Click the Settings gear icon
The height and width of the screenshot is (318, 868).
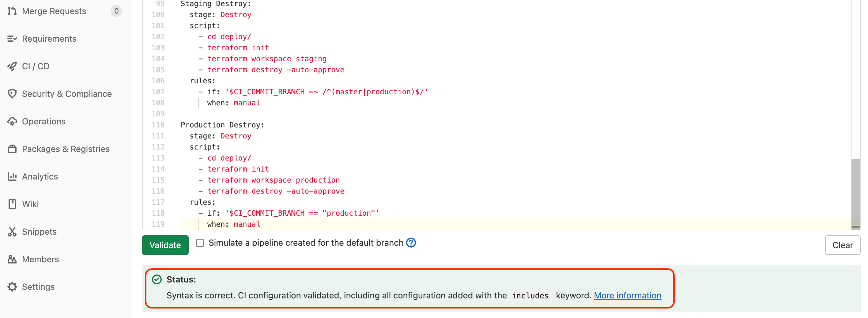click(x=12, y=287)
